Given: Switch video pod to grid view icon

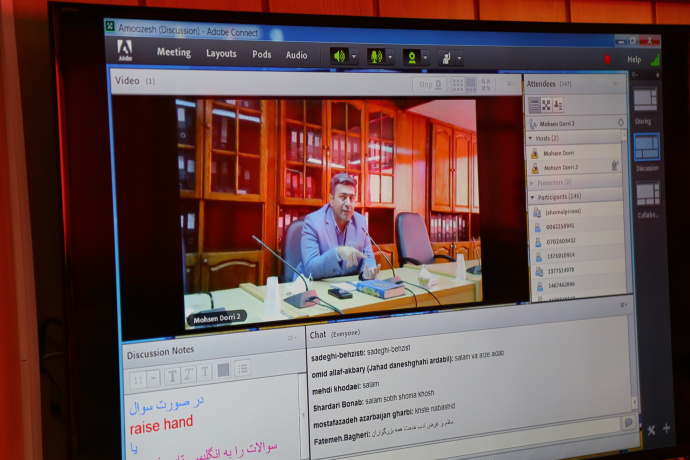Looking at the screenshot, I should click(x=457, y=85).
